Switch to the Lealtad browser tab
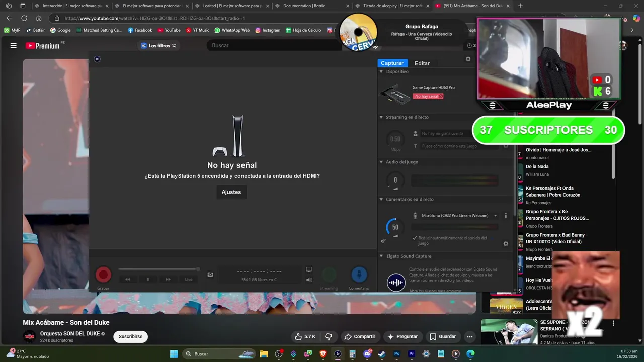 [231, 6]
